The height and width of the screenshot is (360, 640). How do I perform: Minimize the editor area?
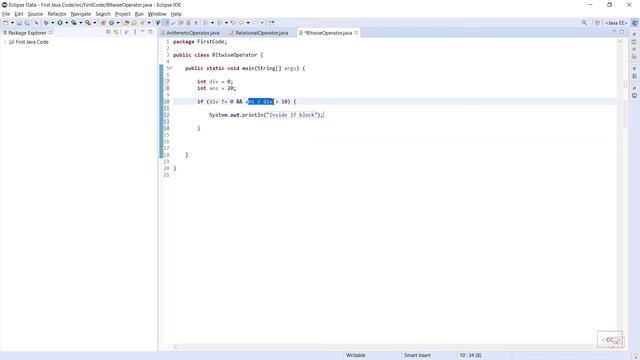click(x=614, y=32)
